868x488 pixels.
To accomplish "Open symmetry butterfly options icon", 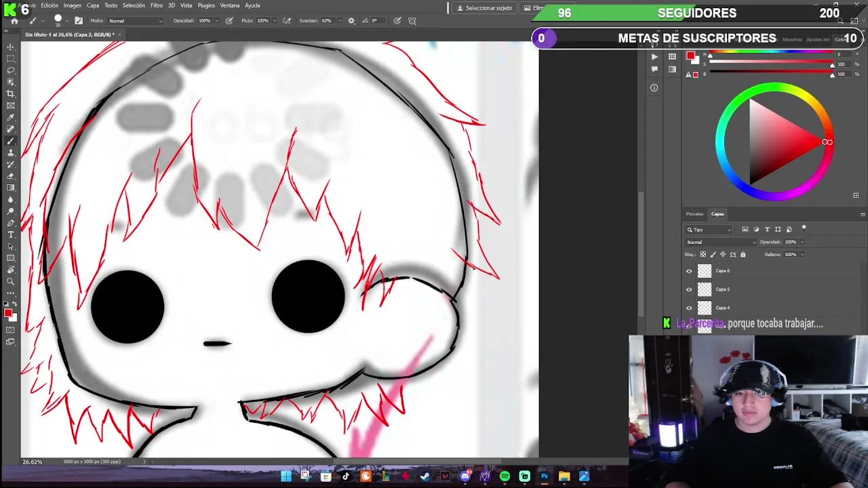I will click(x=412, y=21).
